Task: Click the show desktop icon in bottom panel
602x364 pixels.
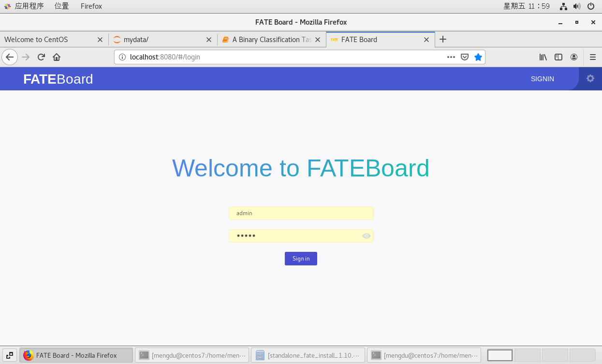Action: [10, 355]
